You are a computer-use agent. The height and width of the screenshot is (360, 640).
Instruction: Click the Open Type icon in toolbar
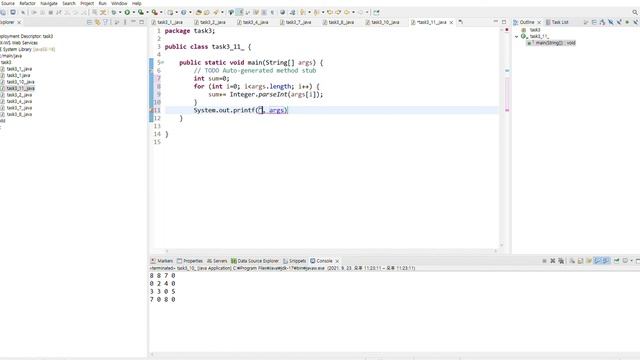(198, 12)
